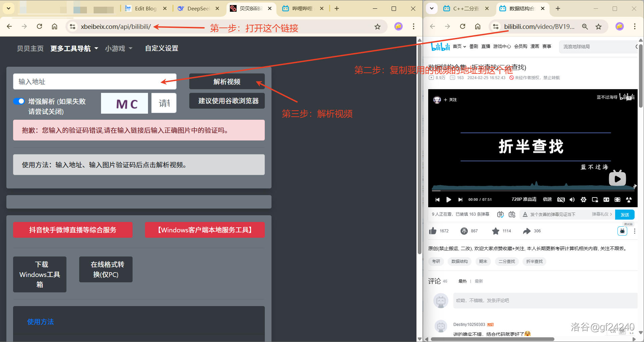Screen dimensions: 644x342
Task: Expand tab search dropdown in left window
Action: [x=8, y=8]
